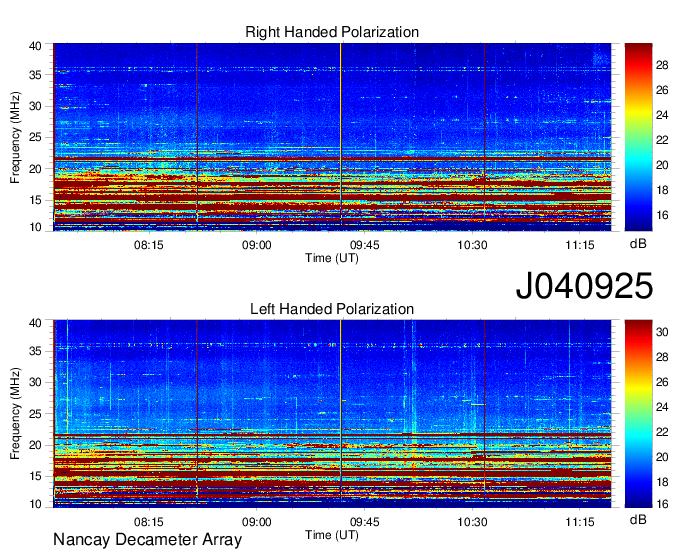Click 15 MHz tick on Right Handed frequency axis
The image size is (680, 552).
coord(35,200)
